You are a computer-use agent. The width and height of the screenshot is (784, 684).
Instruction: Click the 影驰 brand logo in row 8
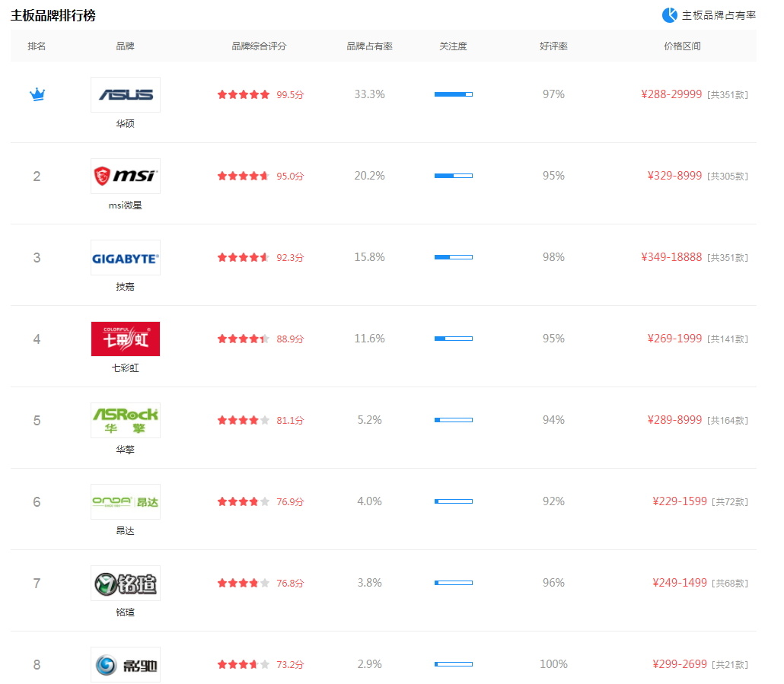point(126,664)
